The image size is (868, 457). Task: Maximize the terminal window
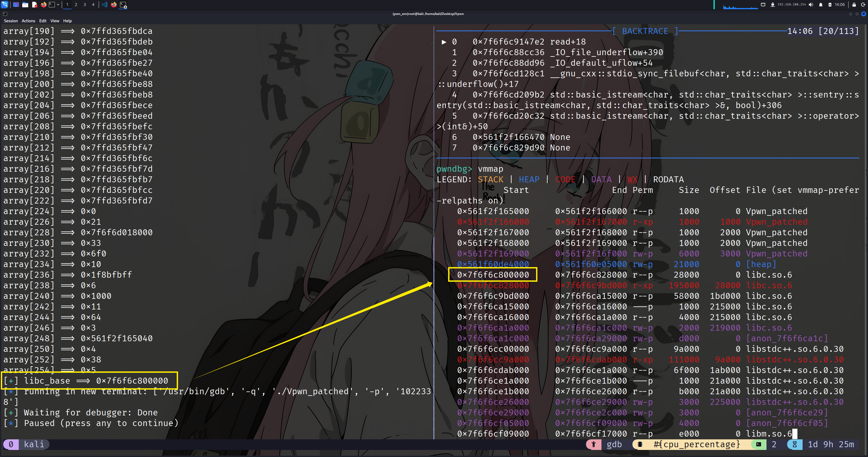(857, 14)
